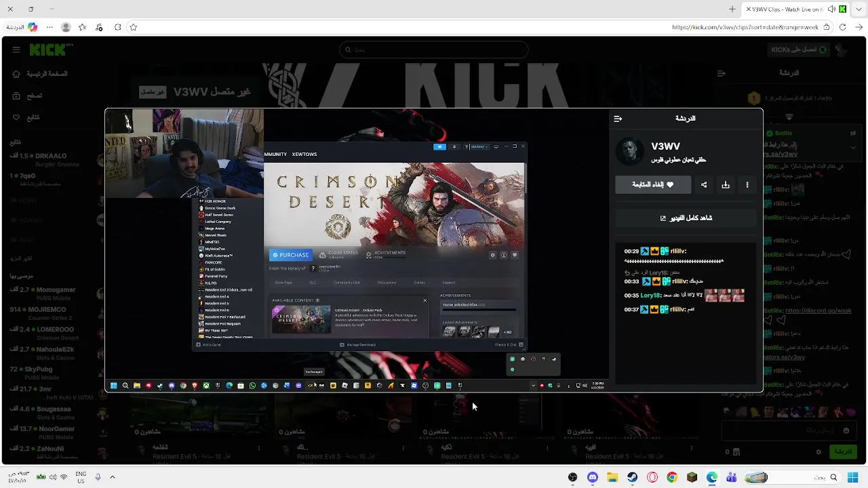Open the browser profile icon
This screenshot has height=488, width=868.
click(x=66, y=27)
